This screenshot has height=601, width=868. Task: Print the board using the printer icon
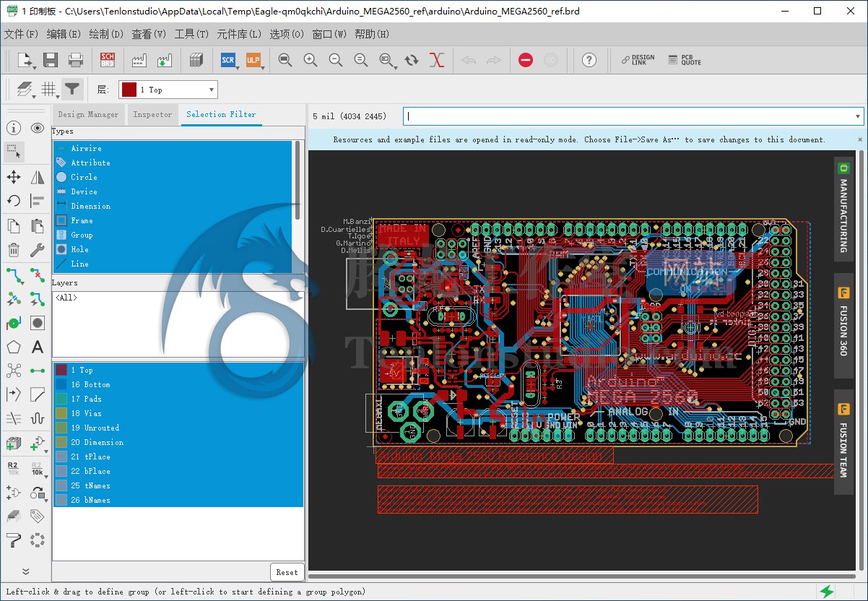pos(76,61)
